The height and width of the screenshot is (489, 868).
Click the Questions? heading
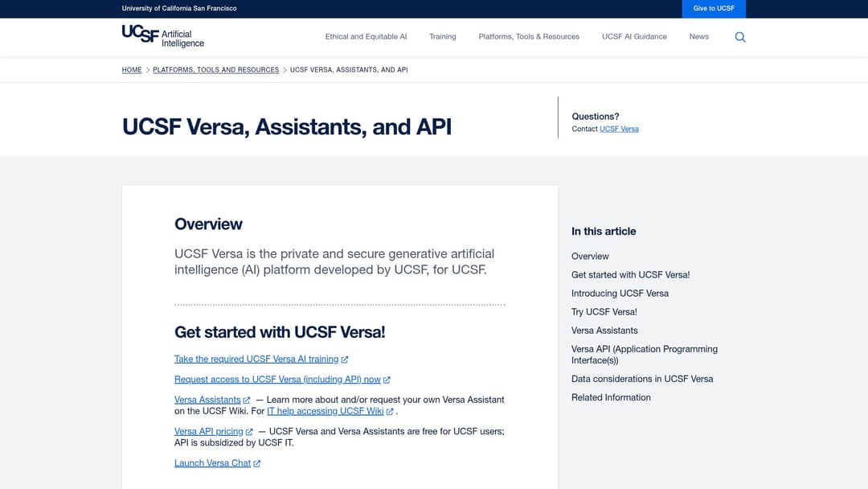pyautogui.click(x=595, y=117)
